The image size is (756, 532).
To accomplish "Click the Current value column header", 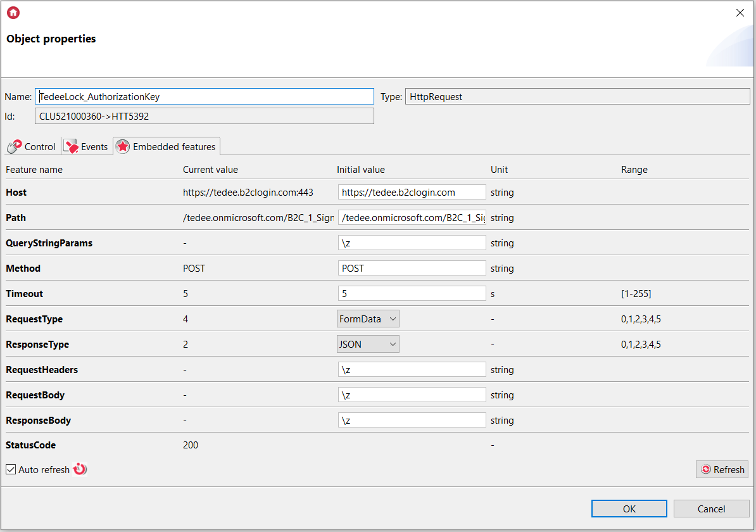I will pyautogui.click(x=210, y=170).
